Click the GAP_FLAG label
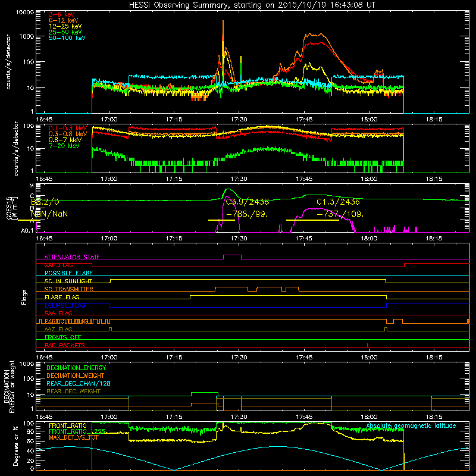This screenshot has width=476, height=476. [x=58, y=265]
